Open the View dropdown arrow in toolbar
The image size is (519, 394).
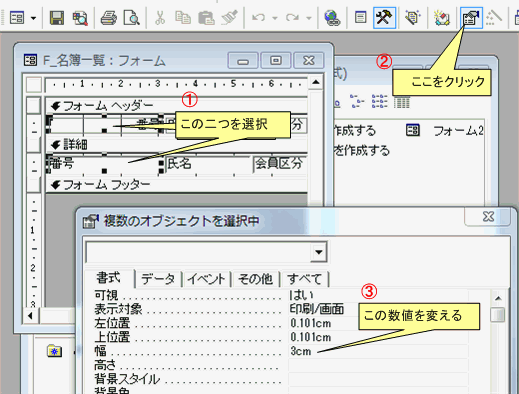[x=33, y=18]
